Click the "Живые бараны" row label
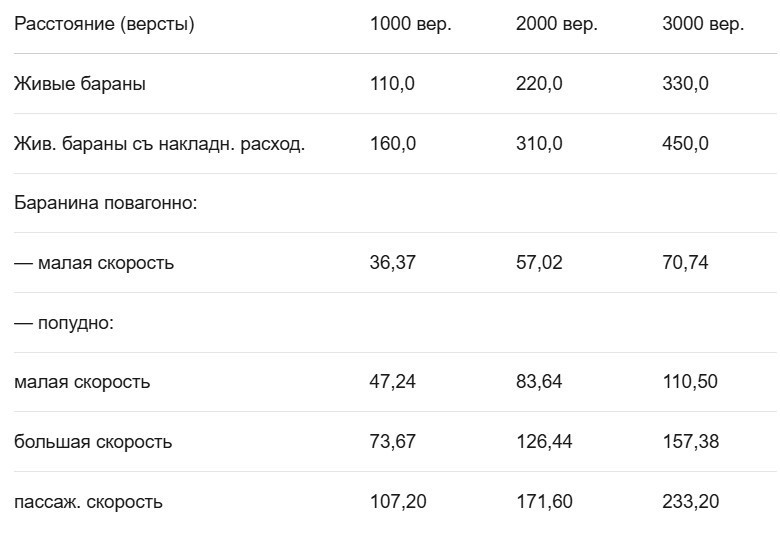This screenshot has width=780, height=533. click(80, 84)
